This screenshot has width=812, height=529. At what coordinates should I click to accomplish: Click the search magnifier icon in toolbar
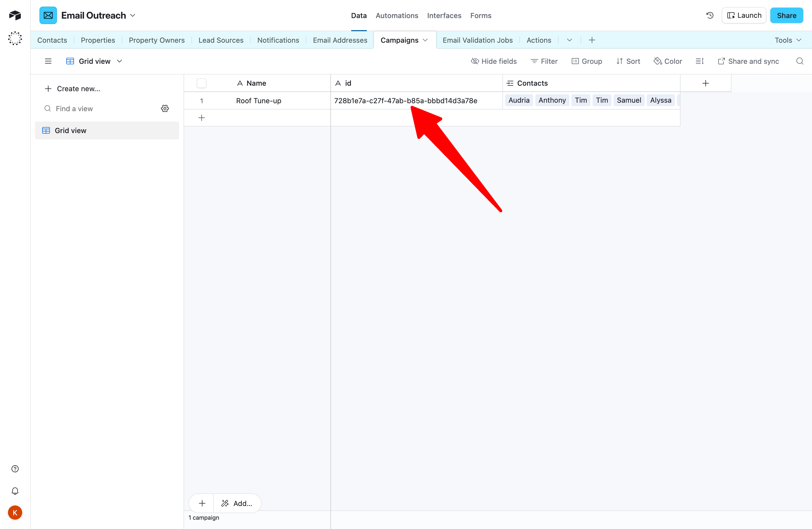pyautogui.click(x=799, y=61)
